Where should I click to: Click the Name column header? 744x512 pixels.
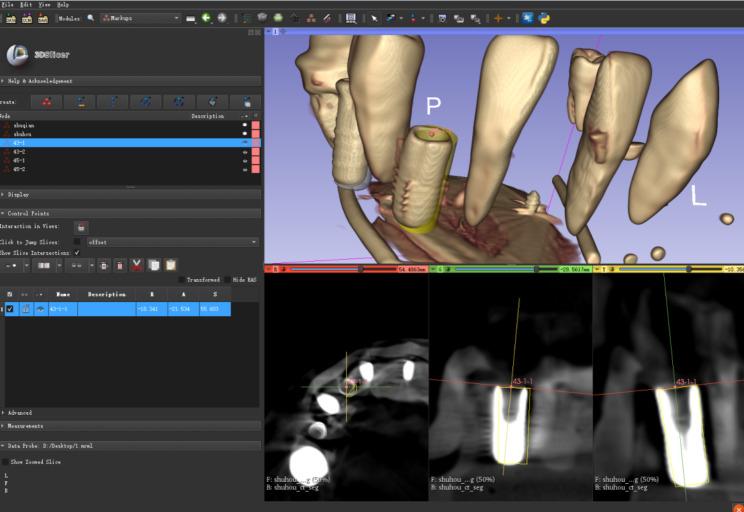point(63,294)
